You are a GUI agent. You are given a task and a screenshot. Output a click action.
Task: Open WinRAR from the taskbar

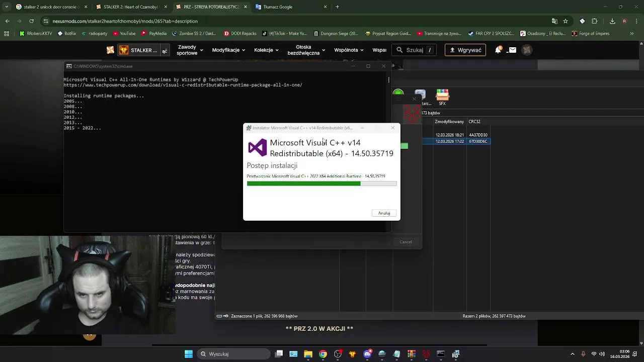[x=411, y=354]
